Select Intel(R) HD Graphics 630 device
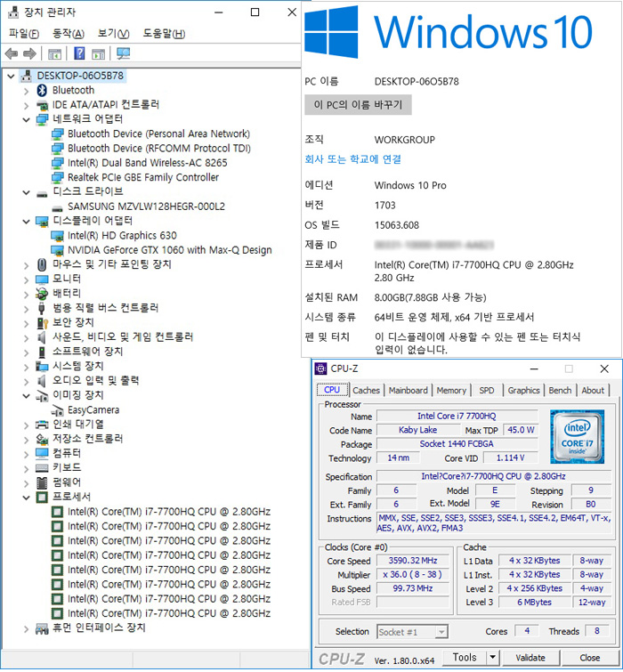This screenshot has width=623, height=672. (122, 236)
